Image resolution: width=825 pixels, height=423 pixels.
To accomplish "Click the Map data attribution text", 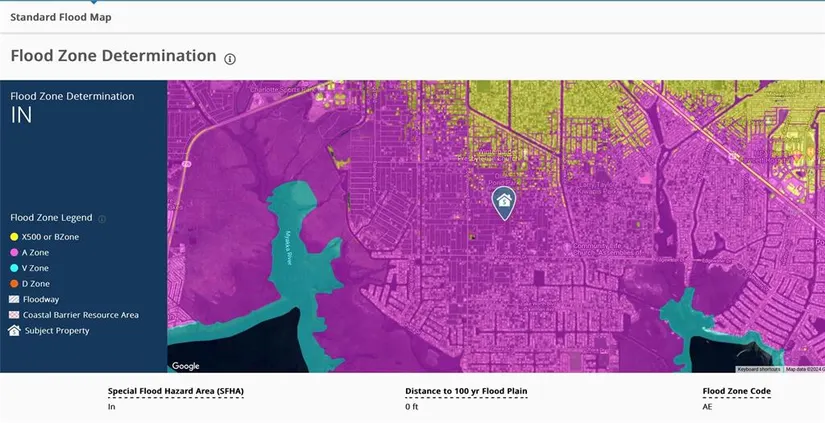I will click(803, 369).
